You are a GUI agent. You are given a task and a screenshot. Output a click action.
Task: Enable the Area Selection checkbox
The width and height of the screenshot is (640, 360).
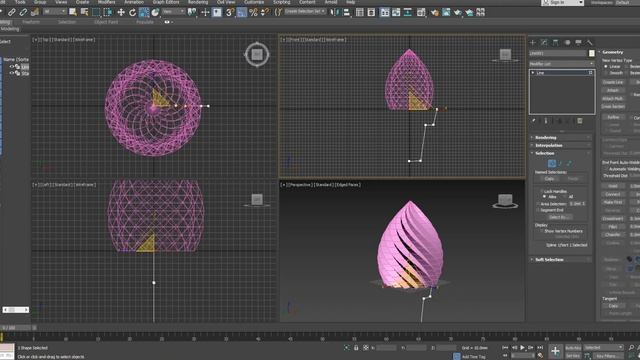[539, 204]
